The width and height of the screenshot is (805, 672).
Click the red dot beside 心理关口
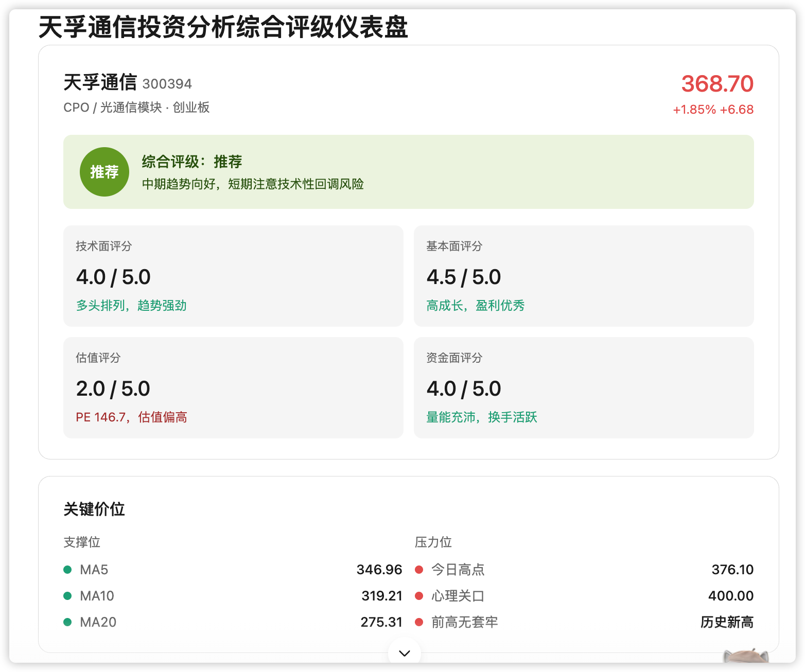tap(419, 596)
